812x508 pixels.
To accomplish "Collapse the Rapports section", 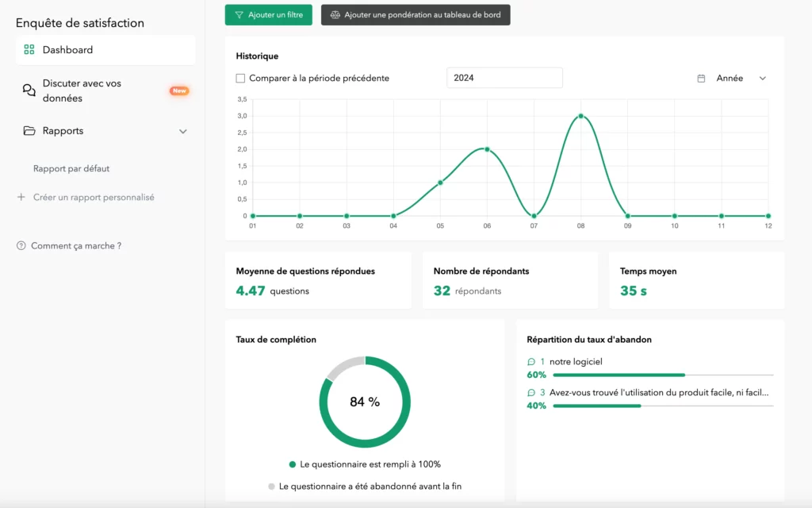I will 183,131.
